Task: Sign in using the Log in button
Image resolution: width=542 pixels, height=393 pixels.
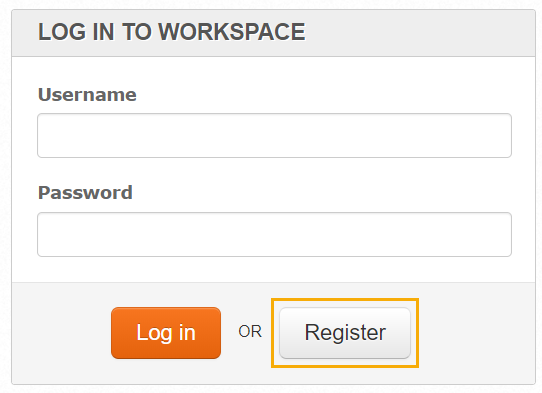Action: pyautogui.click(x=166, y=333)
